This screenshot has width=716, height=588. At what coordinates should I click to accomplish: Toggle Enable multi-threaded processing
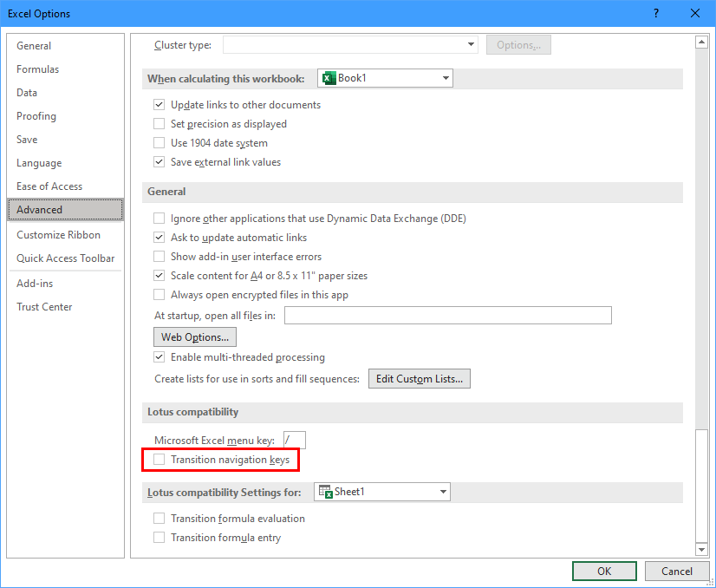[x=159, y=356]
